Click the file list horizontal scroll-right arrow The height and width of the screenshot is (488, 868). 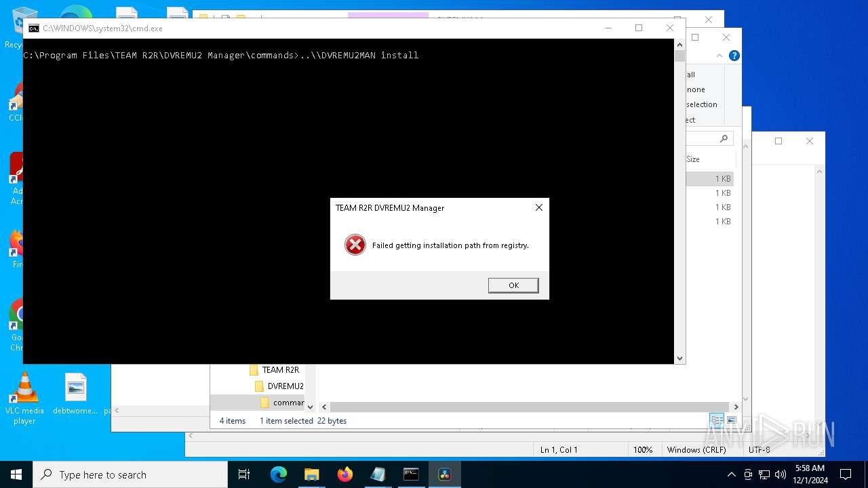[736, 407]
